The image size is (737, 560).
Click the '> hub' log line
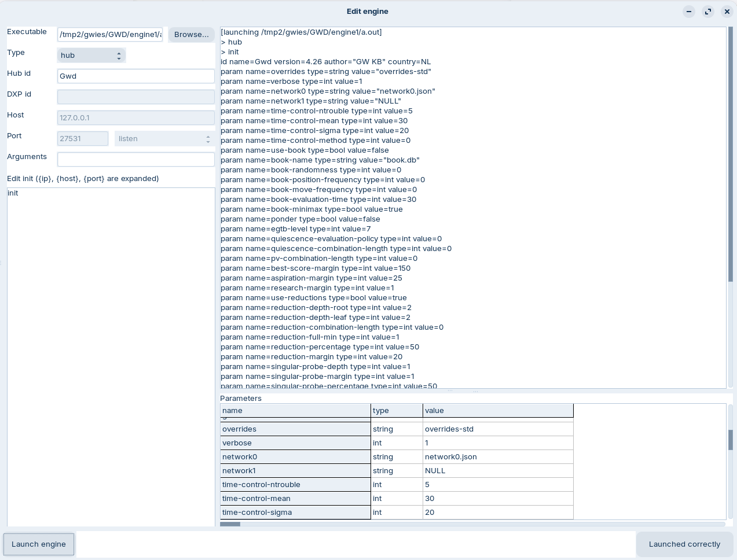pos(232,42)
